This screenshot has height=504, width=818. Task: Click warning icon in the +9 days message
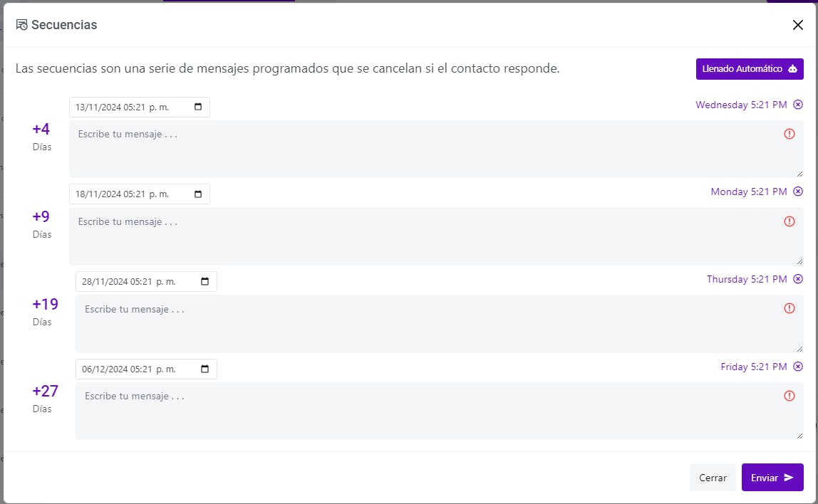[789, 221]
